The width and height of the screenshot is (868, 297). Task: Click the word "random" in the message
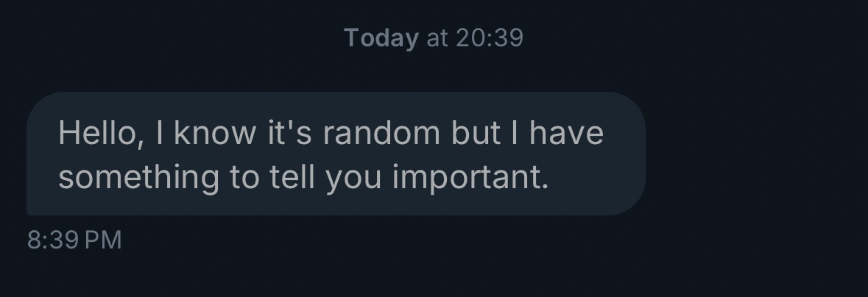click(381, 133)
